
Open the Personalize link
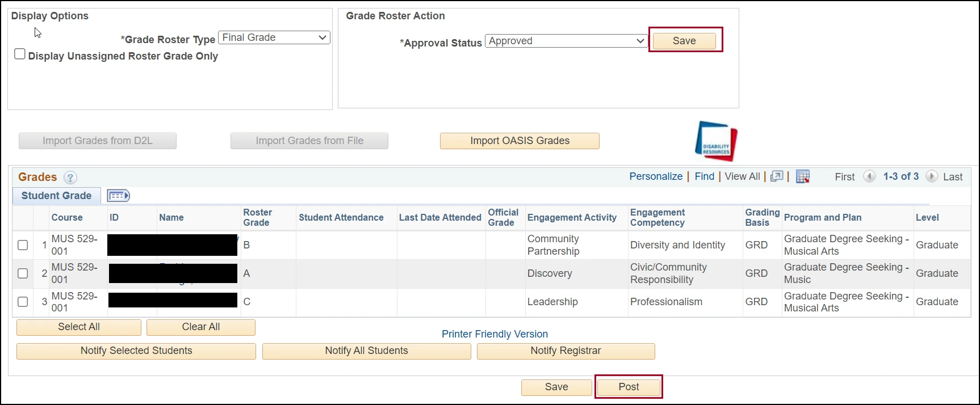pos(656,176)
